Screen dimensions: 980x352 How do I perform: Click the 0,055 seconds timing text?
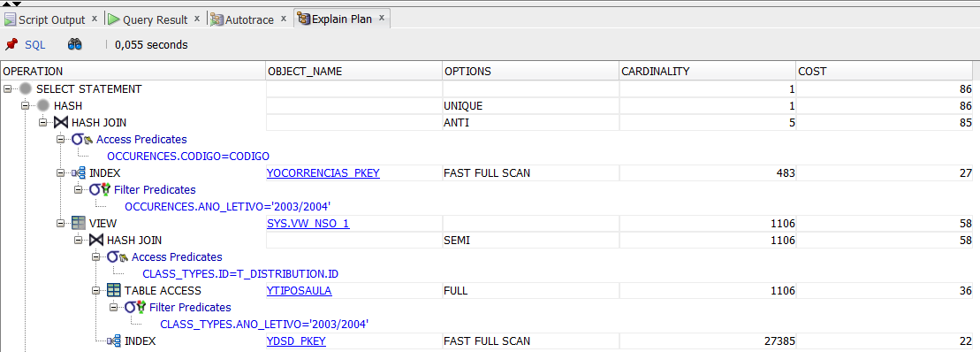click(151, 44)
